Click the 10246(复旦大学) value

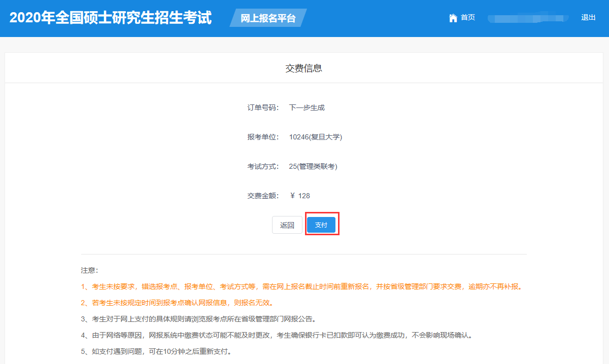point(315,137)
